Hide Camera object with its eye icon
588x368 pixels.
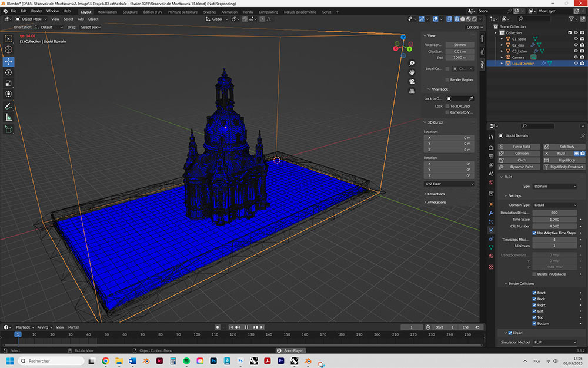[576, 57]
